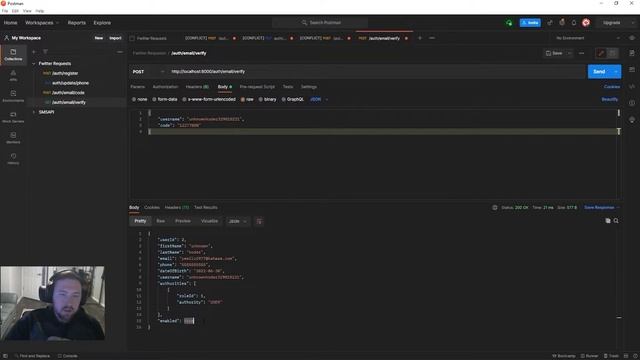Toggle the Pretty response view
Screen dimensions: 640x360
pyautogui.click(x=140, y=221)
